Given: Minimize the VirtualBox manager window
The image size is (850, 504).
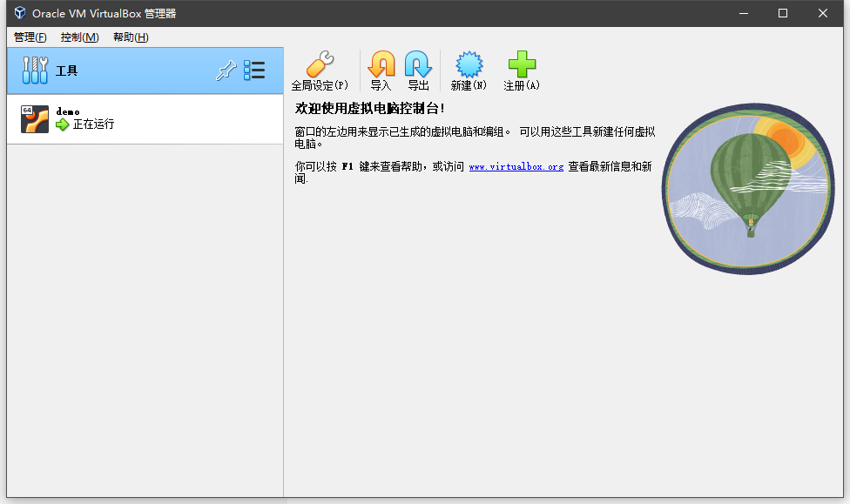Looking at the screenshot, I should [744, 13].
